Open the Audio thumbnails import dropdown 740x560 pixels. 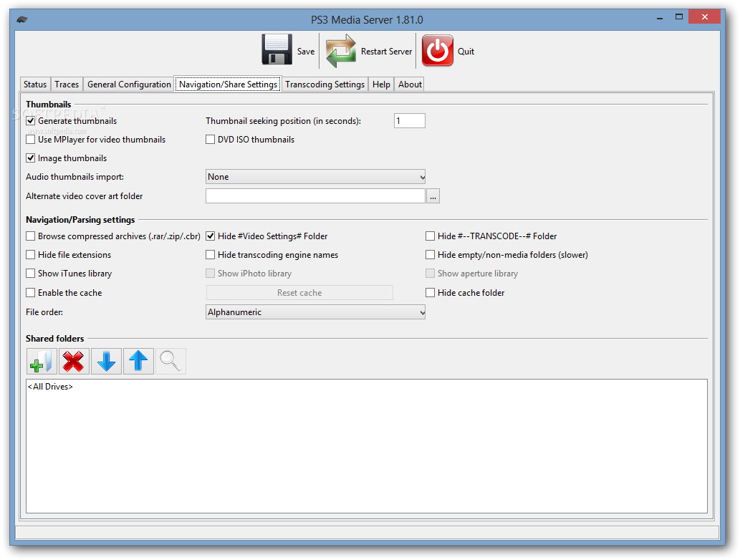click(315, 177)
